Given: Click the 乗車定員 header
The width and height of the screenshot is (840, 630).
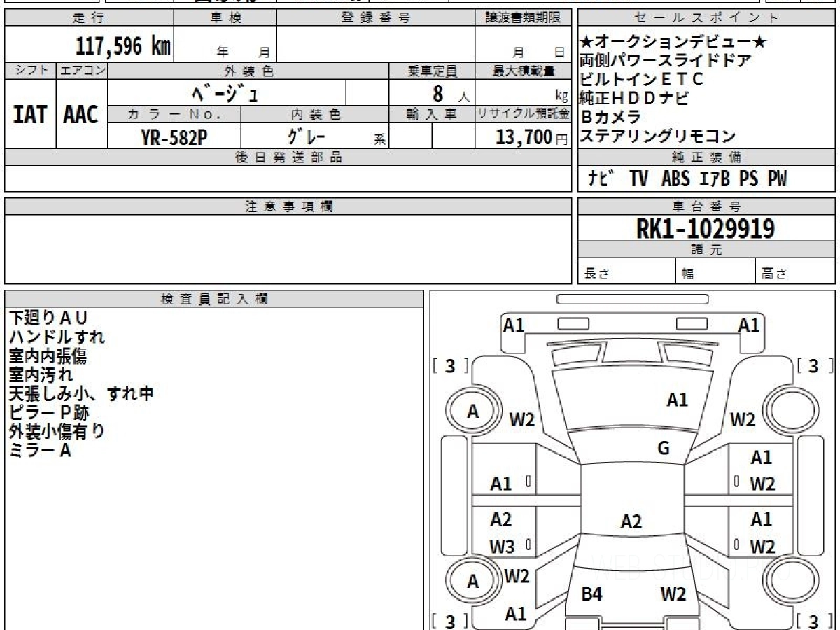Looking at the screenshot, I should 432,71.
